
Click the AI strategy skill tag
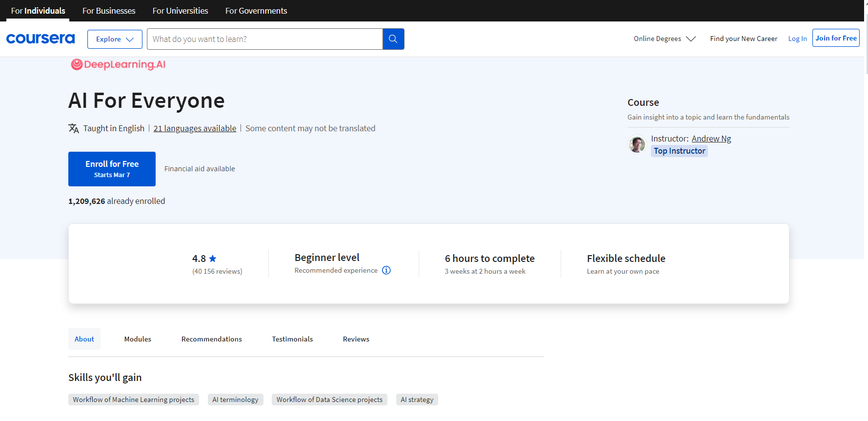pos(417,400)
